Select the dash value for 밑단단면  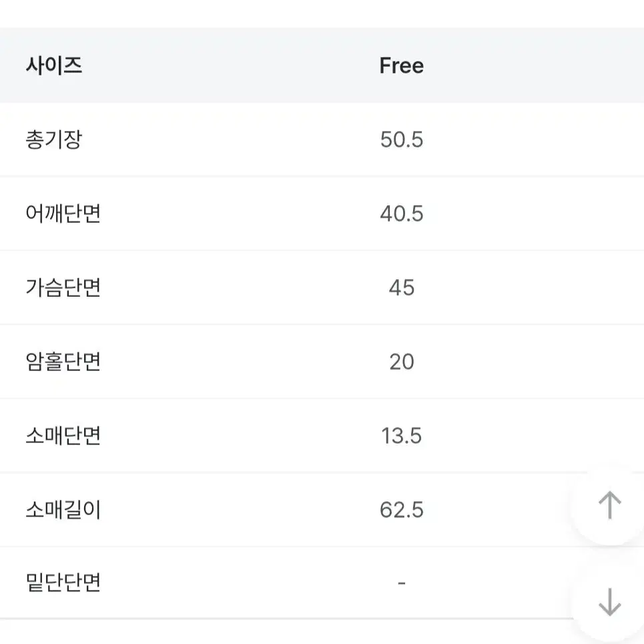click(401, 583)
